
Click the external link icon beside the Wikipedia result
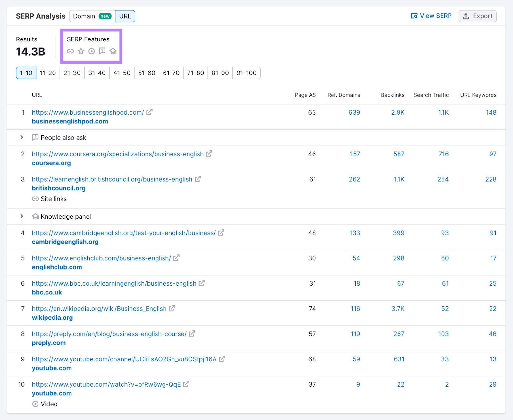coord(172,308)
